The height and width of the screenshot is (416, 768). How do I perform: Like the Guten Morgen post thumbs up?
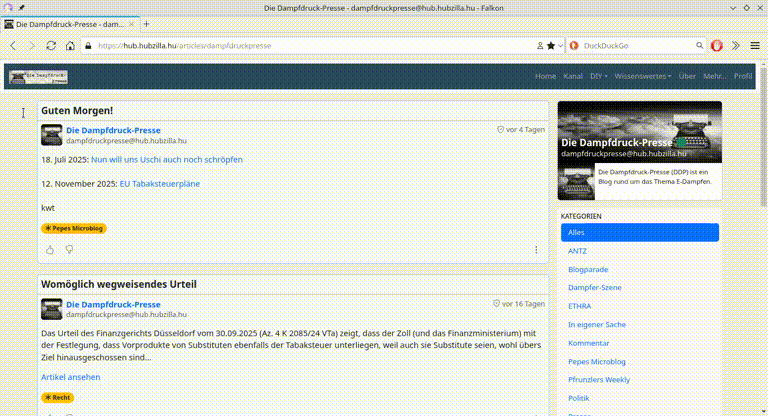pos(50,250)
